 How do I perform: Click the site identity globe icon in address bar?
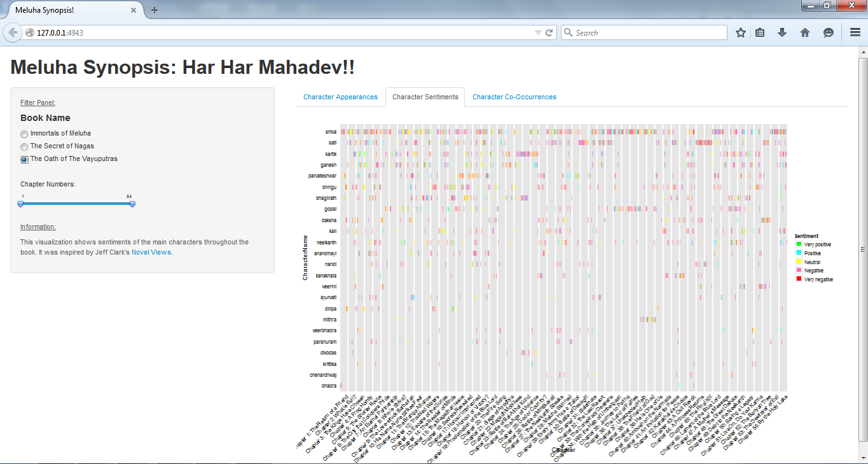tap(29, 32)
